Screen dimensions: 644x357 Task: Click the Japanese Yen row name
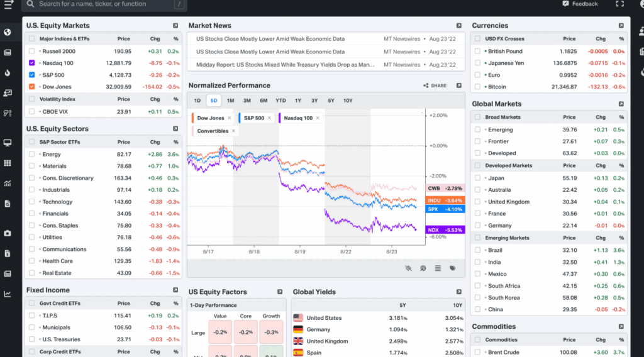(x=506, y=63)
